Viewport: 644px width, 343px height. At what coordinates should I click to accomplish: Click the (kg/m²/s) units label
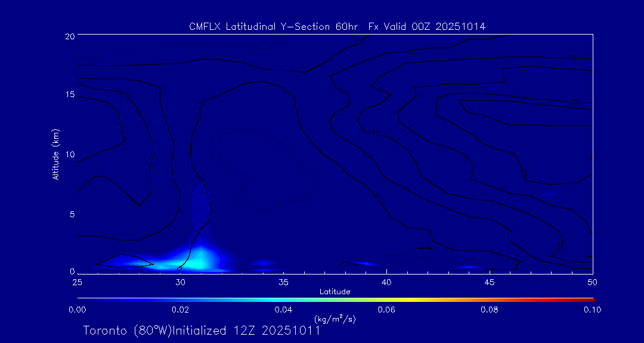[335, 319]
